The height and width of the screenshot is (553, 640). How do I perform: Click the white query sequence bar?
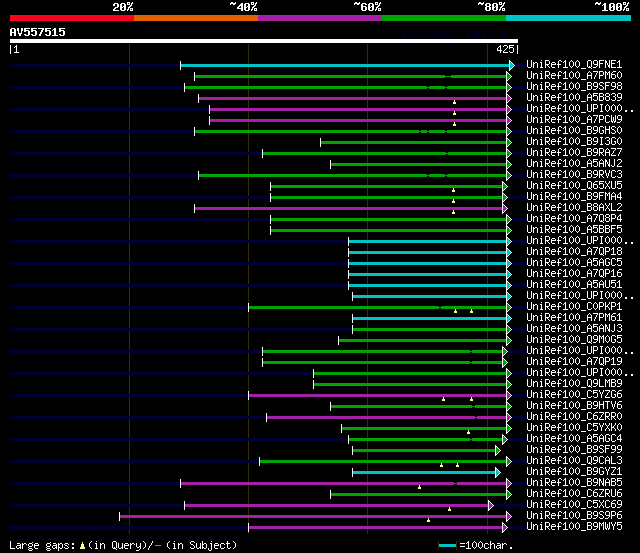click(264, 41)
